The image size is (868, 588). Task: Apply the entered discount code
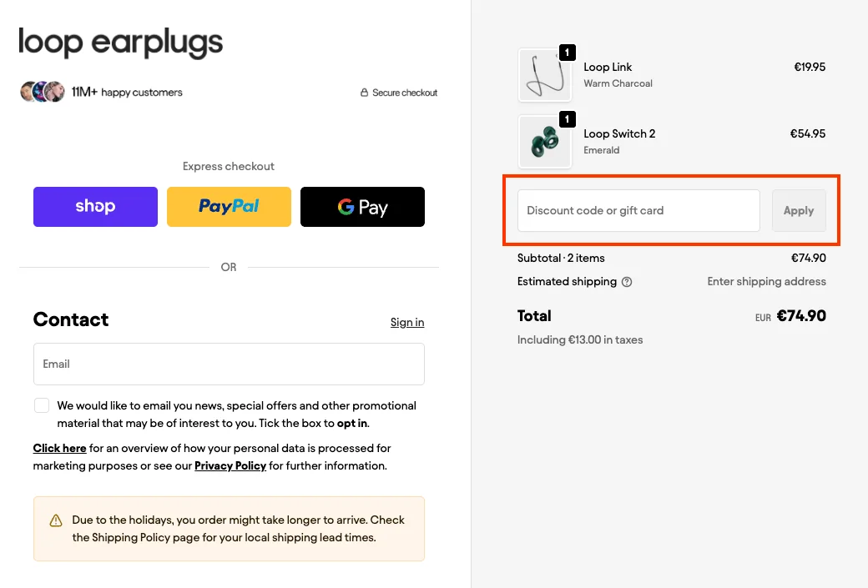coord(798,210)
